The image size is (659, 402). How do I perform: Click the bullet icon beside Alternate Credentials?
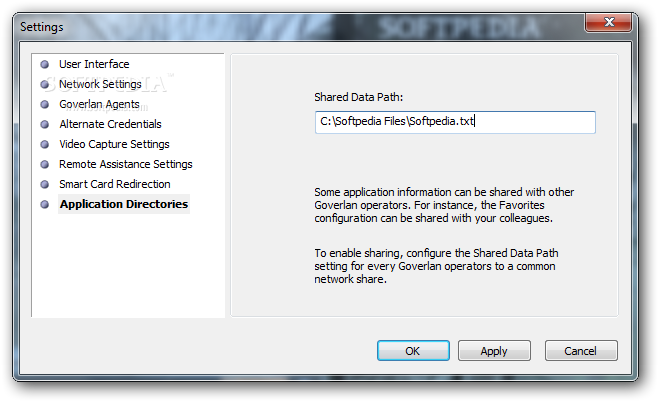pos(45,124)
